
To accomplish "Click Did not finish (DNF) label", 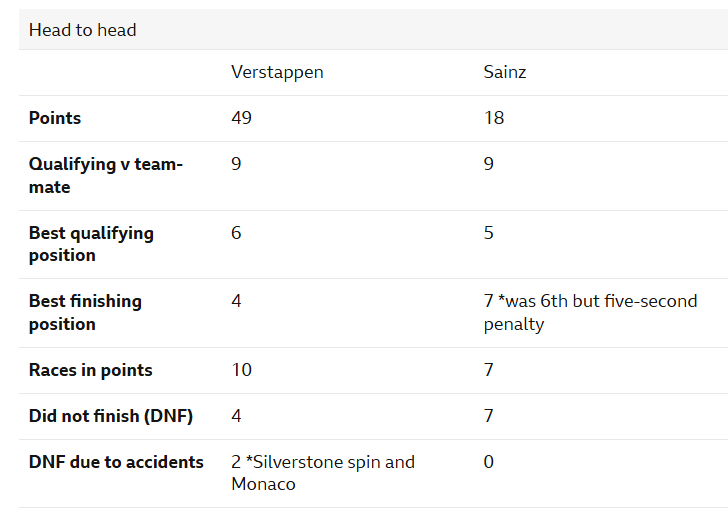I will [110, 416].
